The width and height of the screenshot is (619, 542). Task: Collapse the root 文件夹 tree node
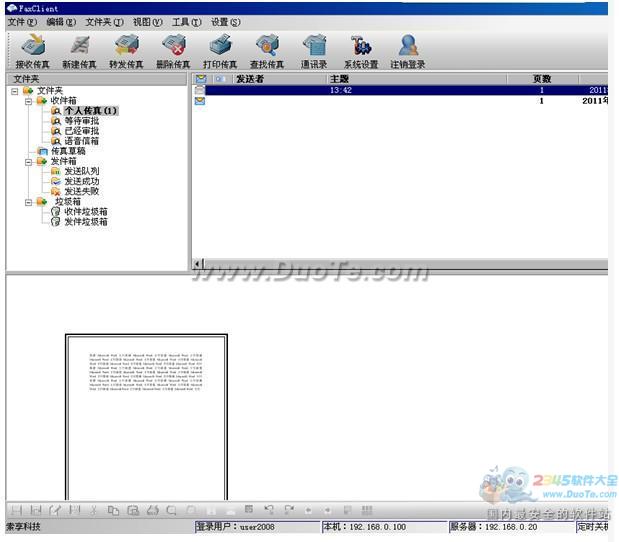point(15,91)
